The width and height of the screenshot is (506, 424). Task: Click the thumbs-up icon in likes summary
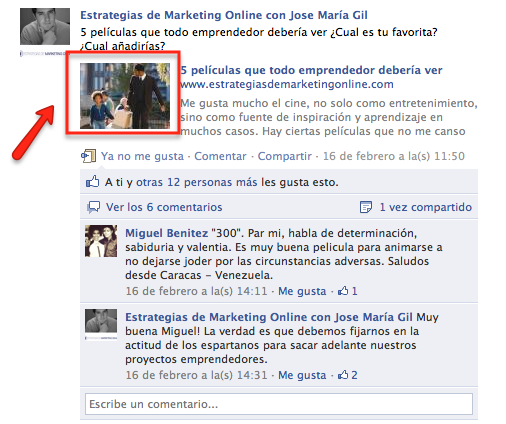pyautogui.click(x=92, y=182)
